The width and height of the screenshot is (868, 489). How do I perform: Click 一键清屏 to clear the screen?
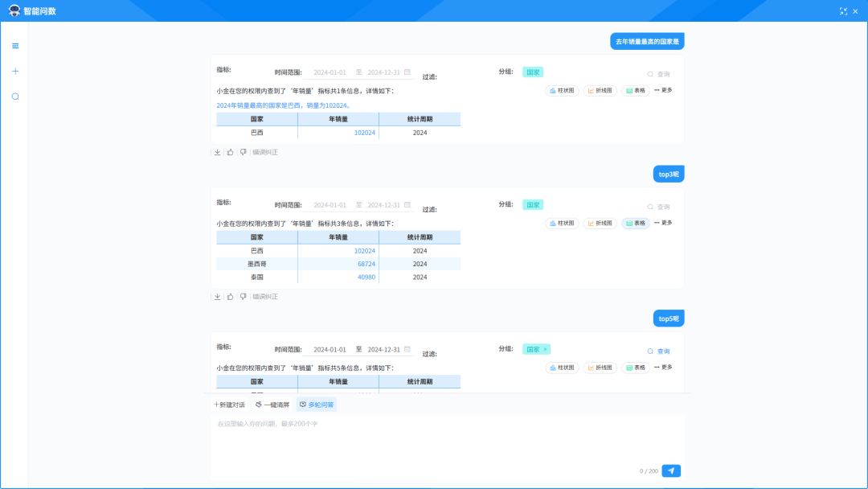coord(272,405)
